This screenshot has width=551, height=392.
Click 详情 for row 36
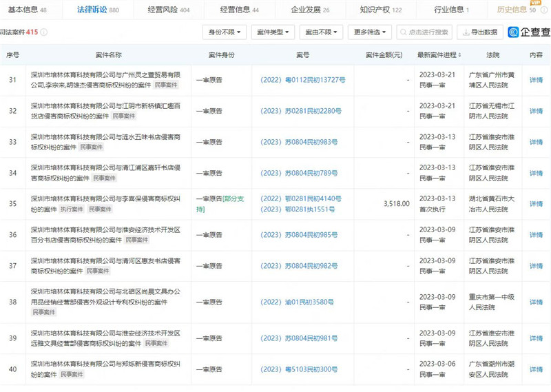coord(536,235)
